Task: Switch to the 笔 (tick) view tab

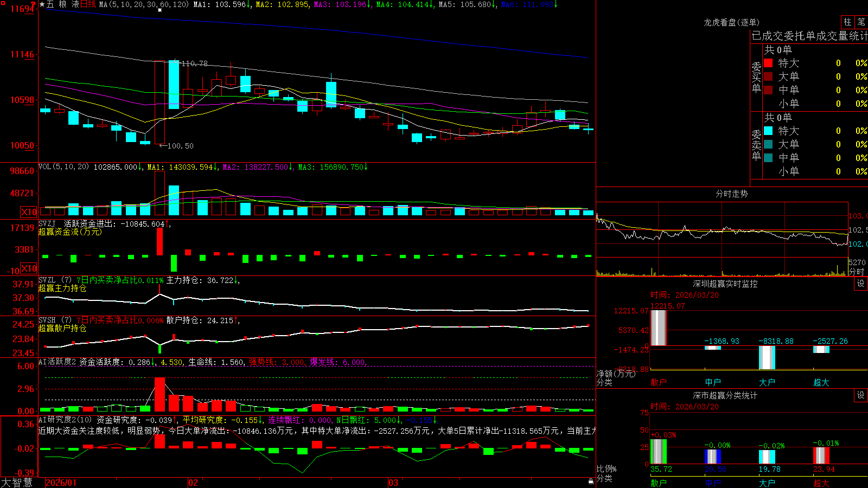Action: click(861, 22)
